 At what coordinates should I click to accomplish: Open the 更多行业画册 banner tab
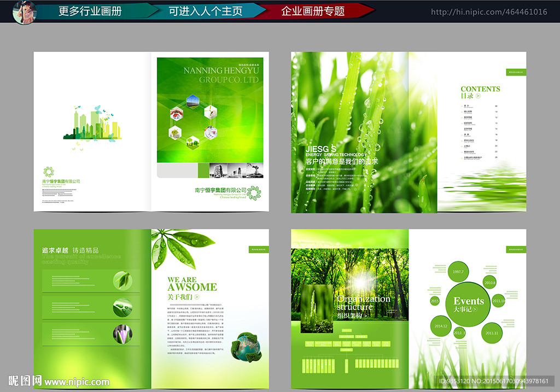coord(90,11)
